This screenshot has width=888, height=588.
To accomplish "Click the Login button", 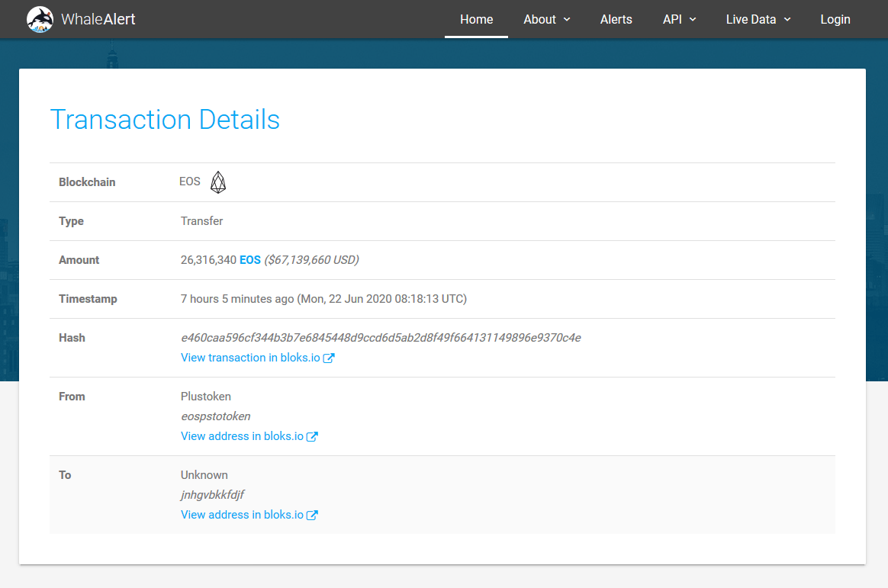I will [835, 19].
